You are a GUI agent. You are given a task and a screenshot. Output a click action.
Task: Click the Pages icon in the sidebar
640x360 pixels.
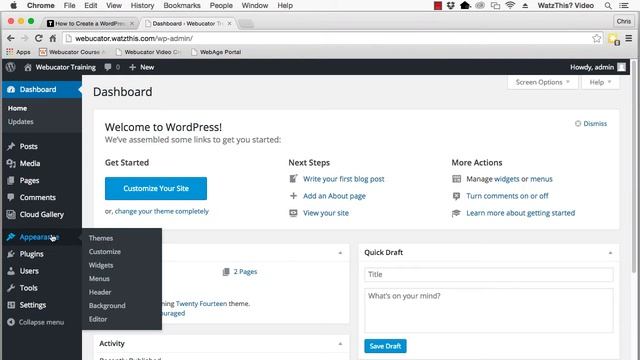point(11,180)
